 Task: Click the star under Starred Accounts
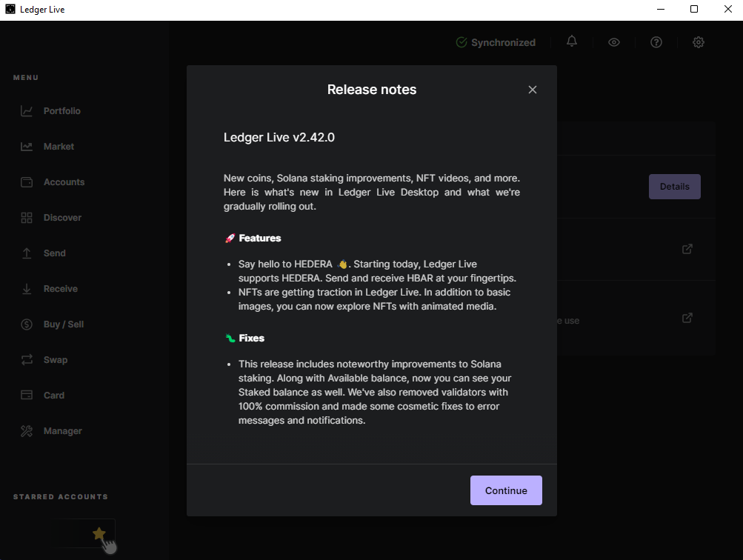[99, 533]
